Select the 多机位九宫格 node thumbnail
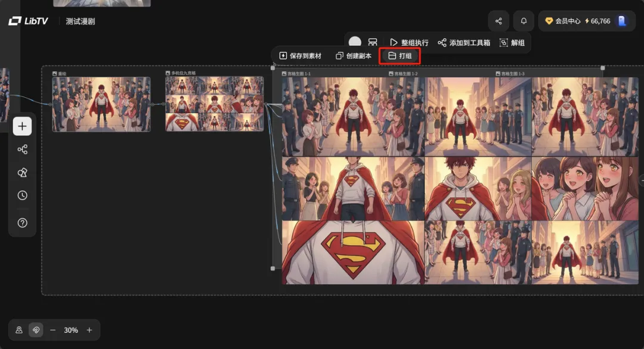Viewport: 644px width, 349px height. 215,104
